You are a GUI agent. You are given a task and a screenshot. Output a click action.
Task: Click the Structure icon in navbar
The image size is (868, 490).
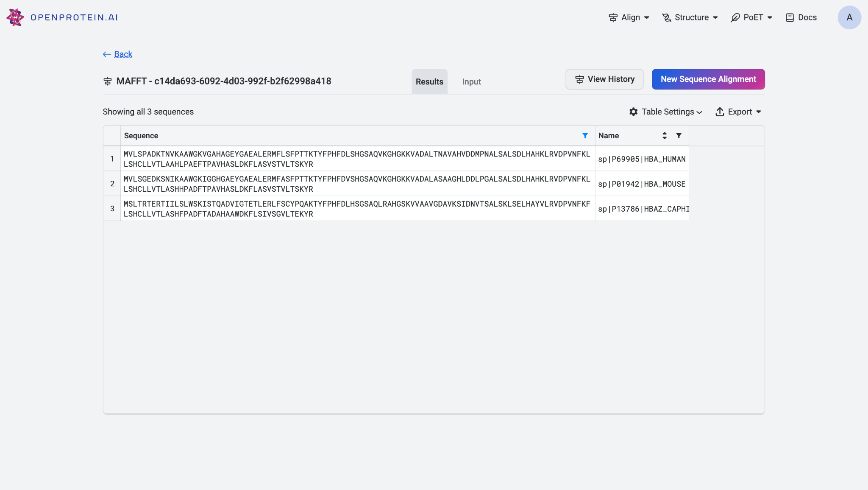(x=667, y=17)
